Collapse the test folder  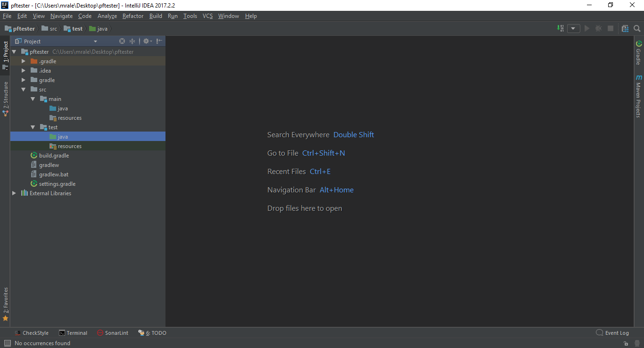tap(33, 127)
